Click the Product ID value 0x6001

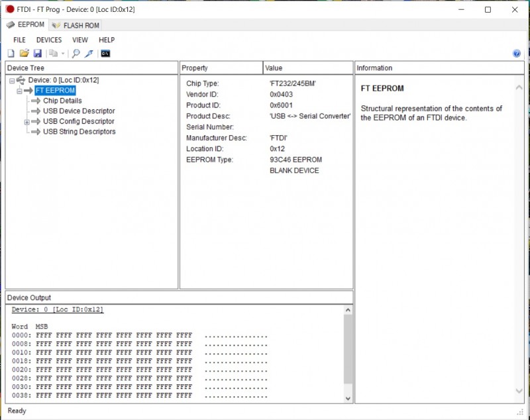[x=281, y=105]
